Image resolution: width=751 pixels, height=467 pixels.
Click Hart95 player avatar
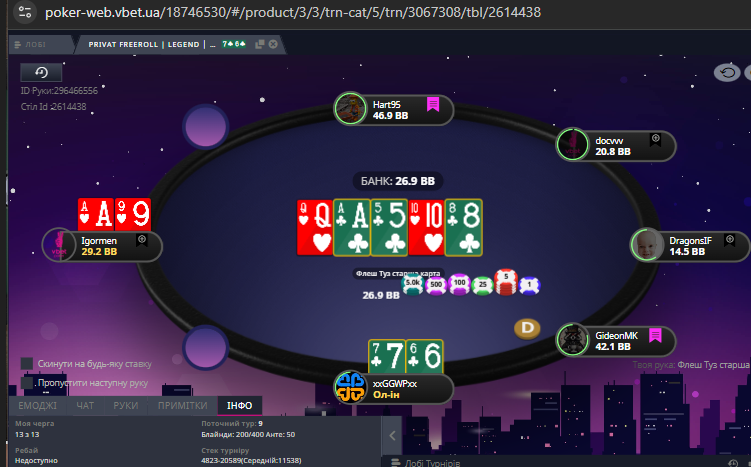point(350,109)
